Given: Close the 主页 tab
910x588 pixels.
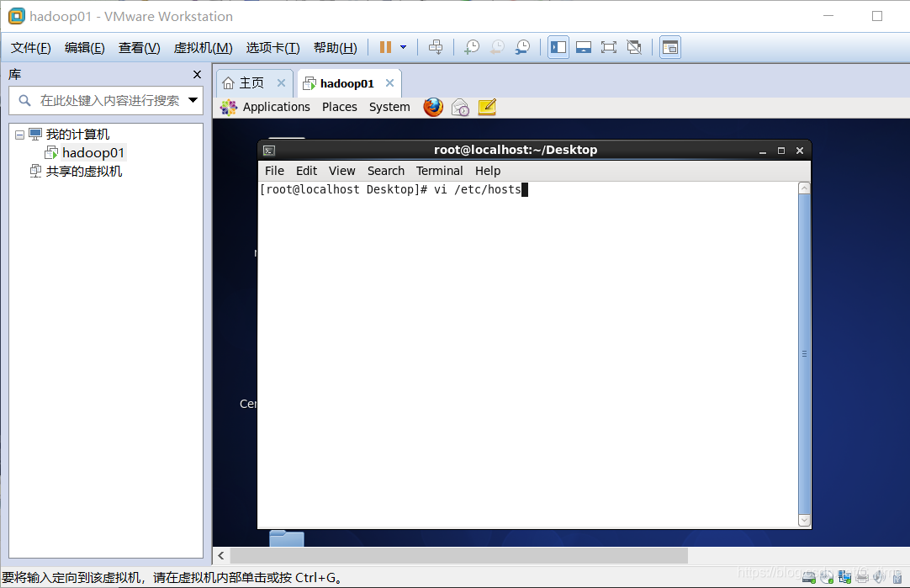Looking at the screenshot, I should [282, 83].
